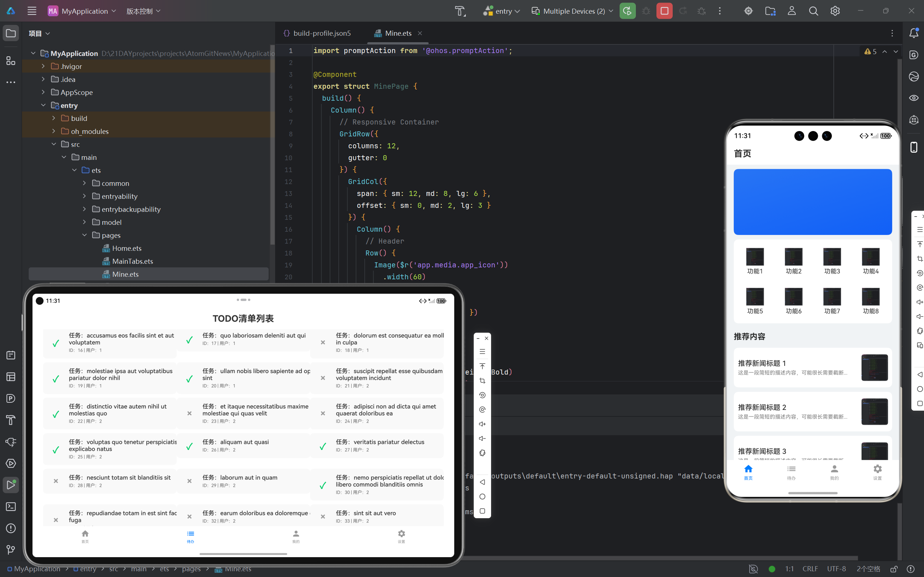Open the version control (git) tool icon
The image size is (924, 577).
(x=11, y=550)
